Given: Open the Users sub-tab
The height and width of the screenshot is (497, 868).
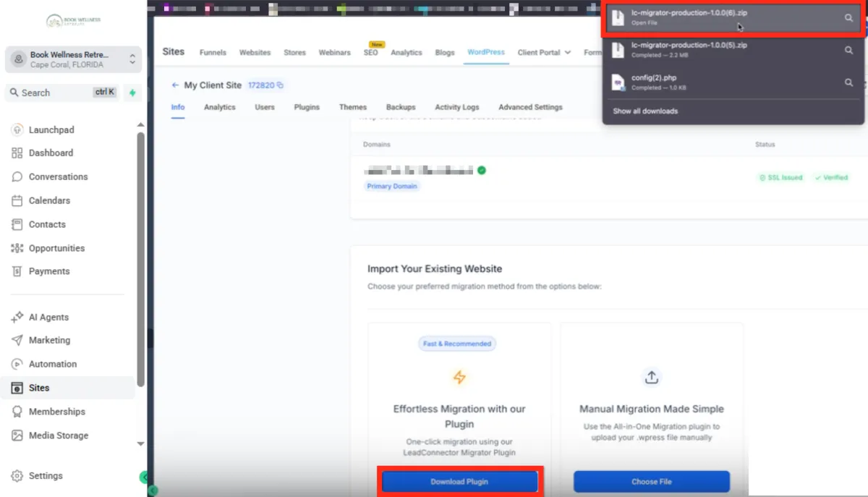Looking at the screenshot, I should 265,107.
